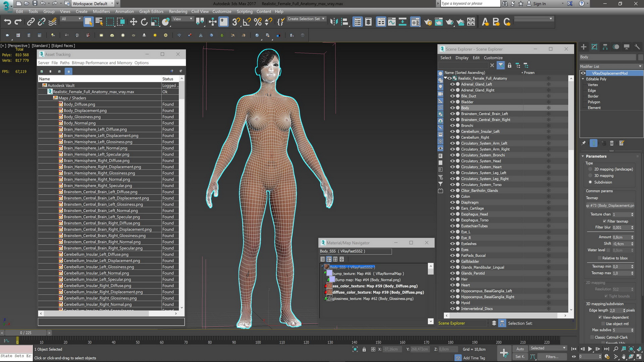This screenshot has height=362, width=644.
Task: Enable the Relative to bbox checkbox
Action: coord(599,258)
